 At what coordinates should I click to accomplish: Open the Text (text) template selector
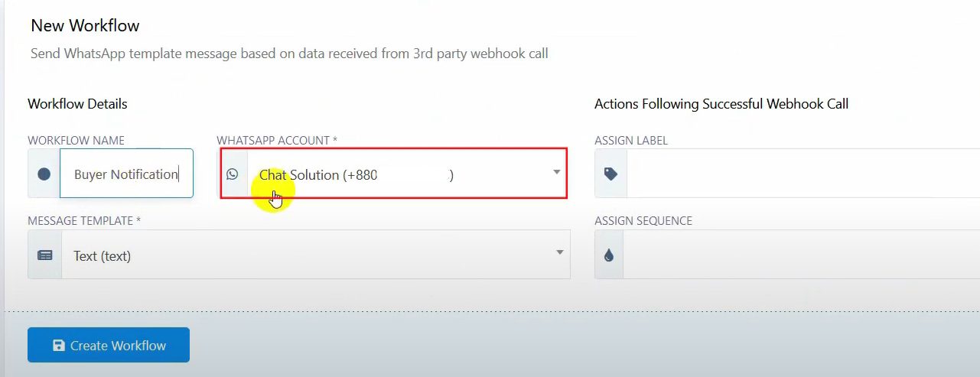click(306, 255)
